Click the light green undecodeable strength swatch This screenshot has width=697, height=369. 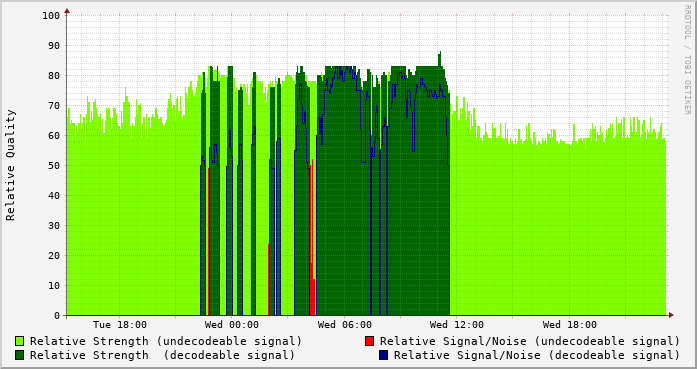(20, 341)
